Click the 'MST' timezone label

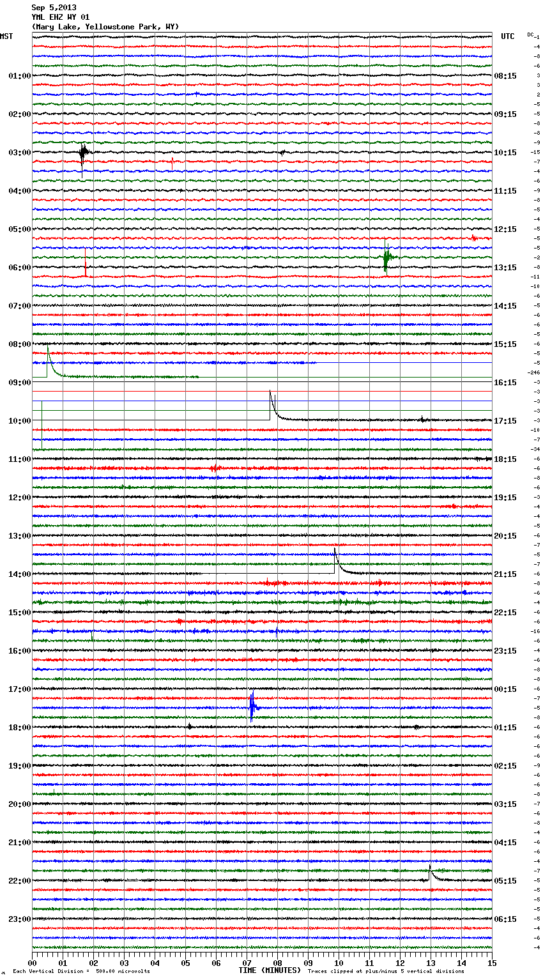point(6,36)
